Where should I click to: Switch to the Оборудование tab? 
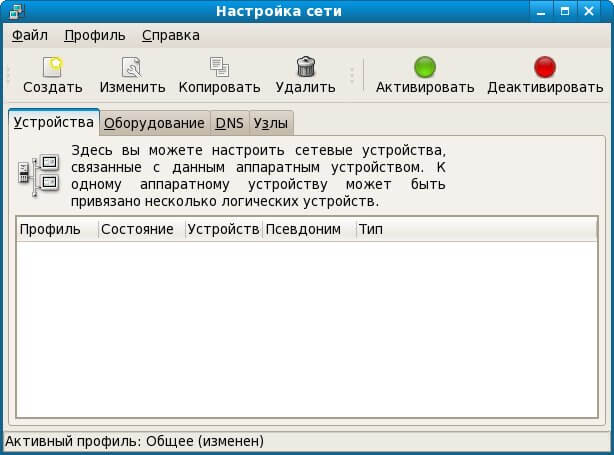pyautogui.click(x=154, y=123)
